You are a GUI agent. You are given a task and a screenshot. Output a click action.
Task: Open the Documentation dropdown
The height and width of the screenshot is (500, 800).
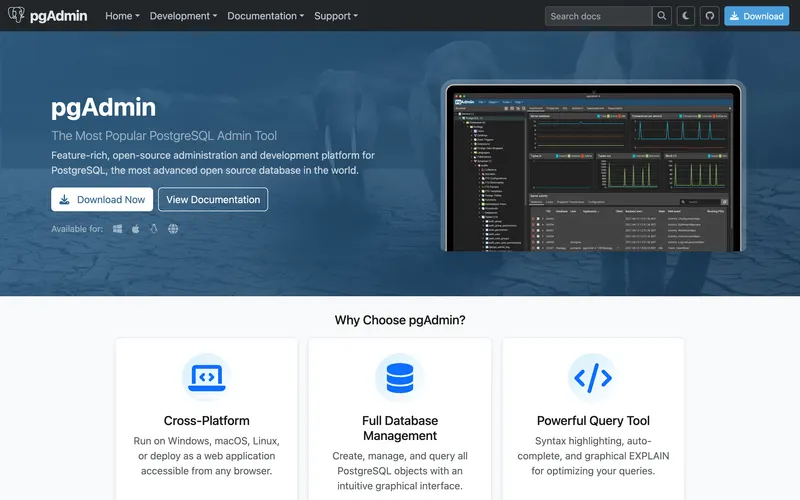click(265, 16)
